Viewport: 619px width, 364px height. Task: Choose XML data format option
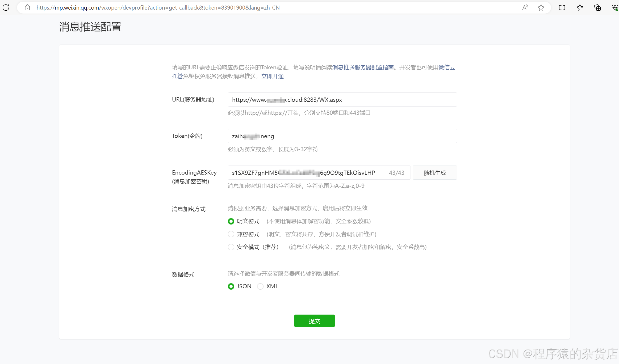click(x=260, y=286)
